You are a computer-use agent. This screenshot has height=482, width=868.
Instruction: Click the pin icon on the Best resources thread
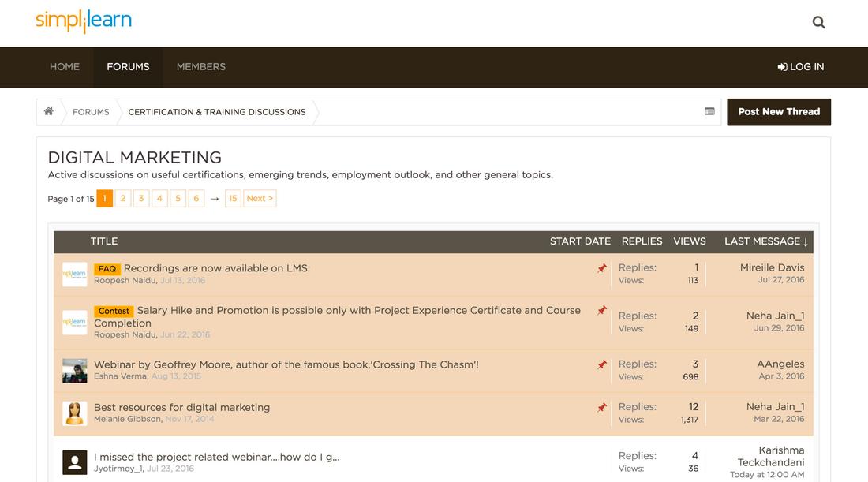(602, 406)
